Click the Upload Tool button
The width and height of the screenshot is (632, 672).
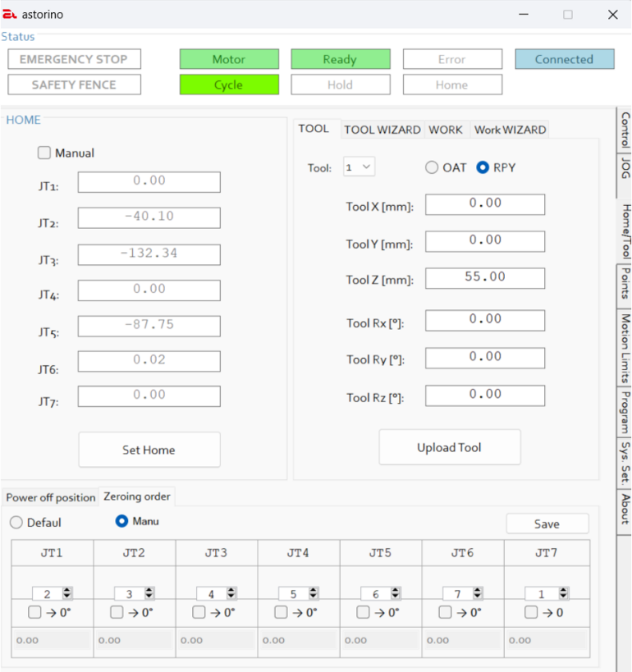click(449, 448)
